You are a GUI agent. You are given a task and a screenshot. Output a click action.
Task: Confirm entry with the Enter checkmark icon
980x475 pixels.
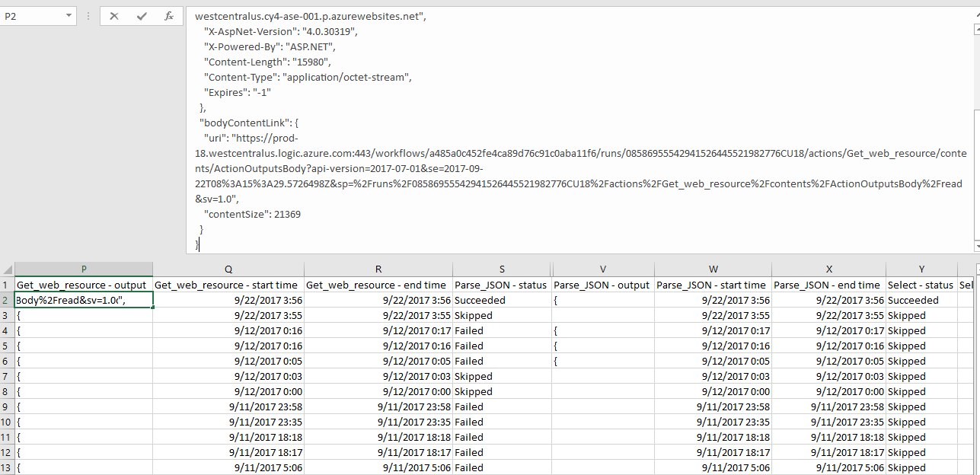(142, 16)
